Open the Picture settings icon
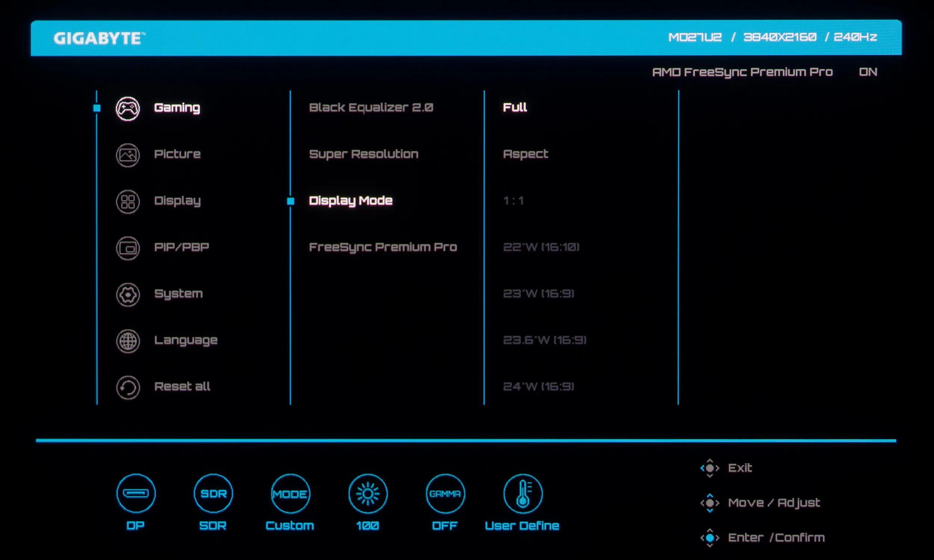Screen dimensions: 934x560 (128, 155)
